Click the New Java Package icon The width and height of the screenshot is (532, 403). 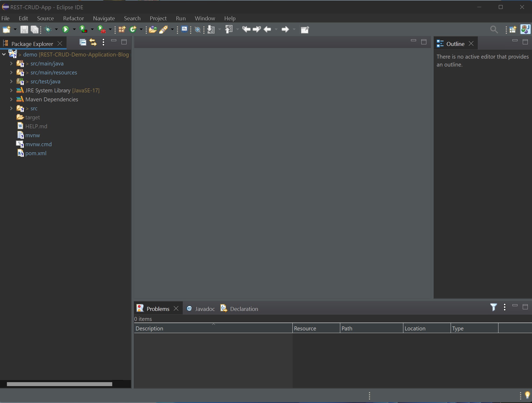[122, 30]
